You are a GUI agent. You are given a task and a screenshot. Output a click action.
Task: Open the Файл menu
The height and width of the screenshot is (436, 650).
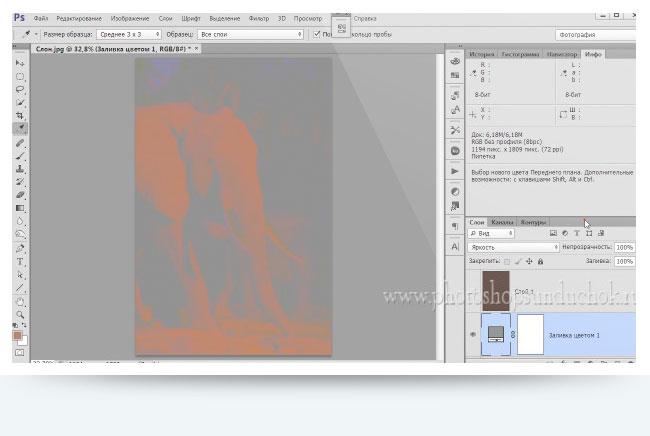coord(41,19)
